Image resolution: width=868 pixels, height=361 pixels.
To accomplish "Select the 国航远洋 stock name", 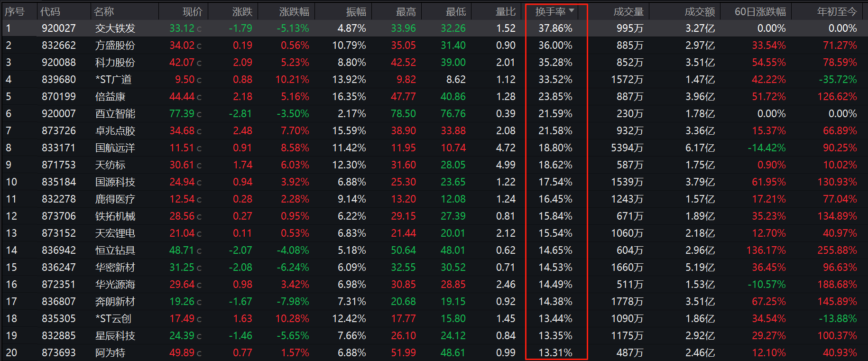I will point(115,148).
